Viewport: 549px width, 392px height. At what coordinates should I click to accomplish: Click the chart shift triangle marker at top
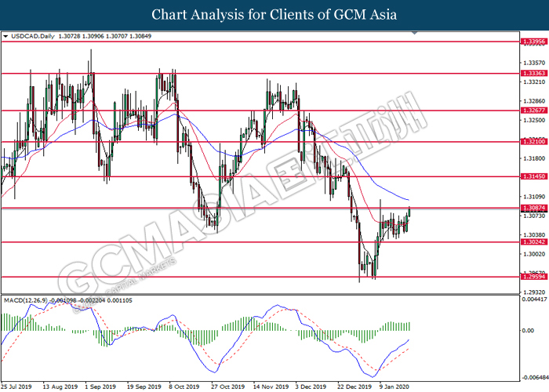click(x=415, y=33)
